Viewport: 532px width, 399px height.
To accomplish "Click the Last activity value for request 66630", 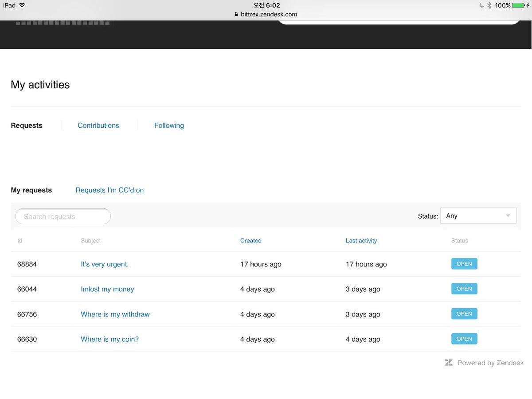I will click(x=363, y=339).
